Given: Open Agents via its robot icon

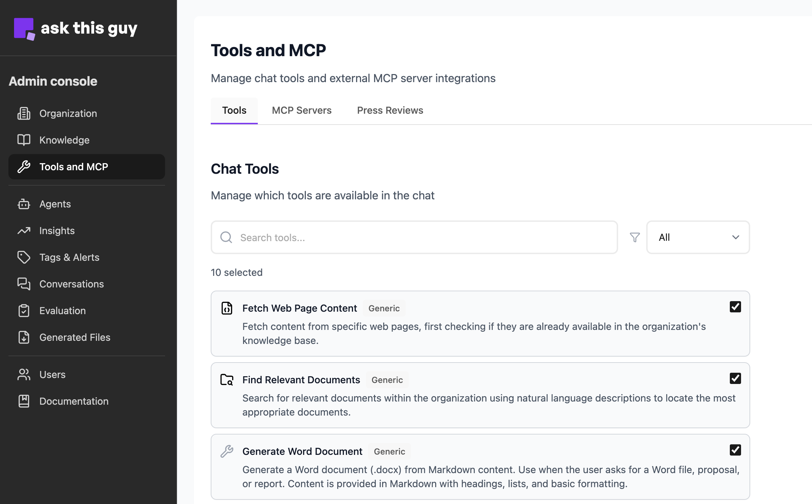Looking at the screenshot, I should [x=24, y=204].
